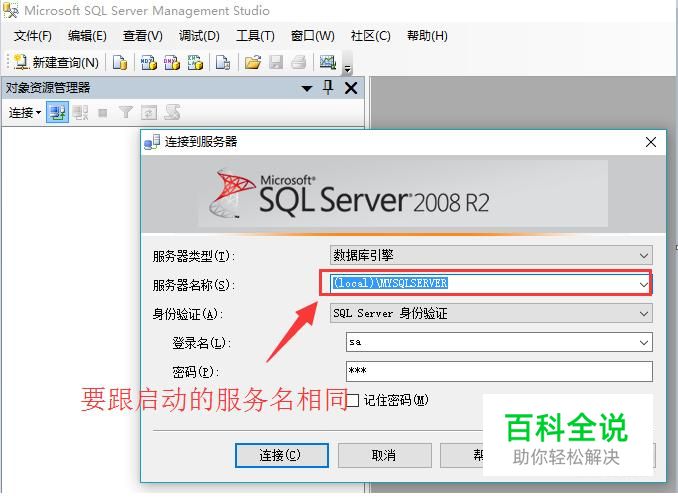Close the 连接到服务器 dialog
Viewport: 678px width, 501px height.
(x=651, y=142)
